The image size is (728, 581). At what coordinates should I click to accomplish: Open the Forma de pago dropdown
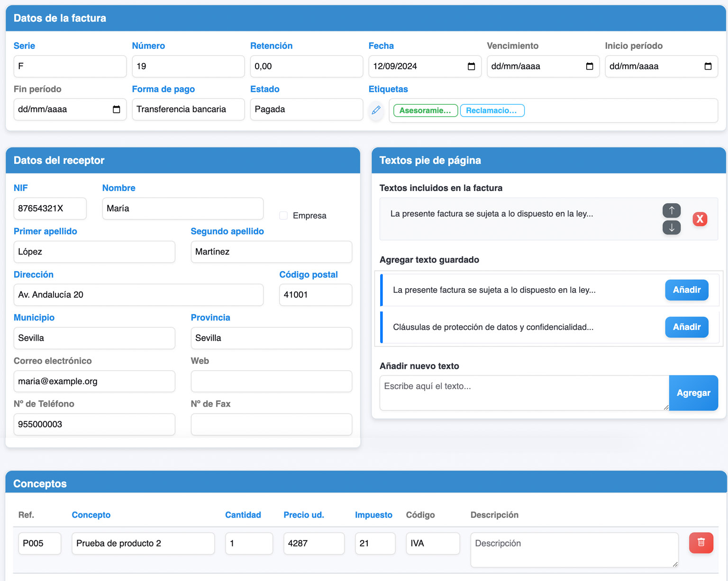188,109
